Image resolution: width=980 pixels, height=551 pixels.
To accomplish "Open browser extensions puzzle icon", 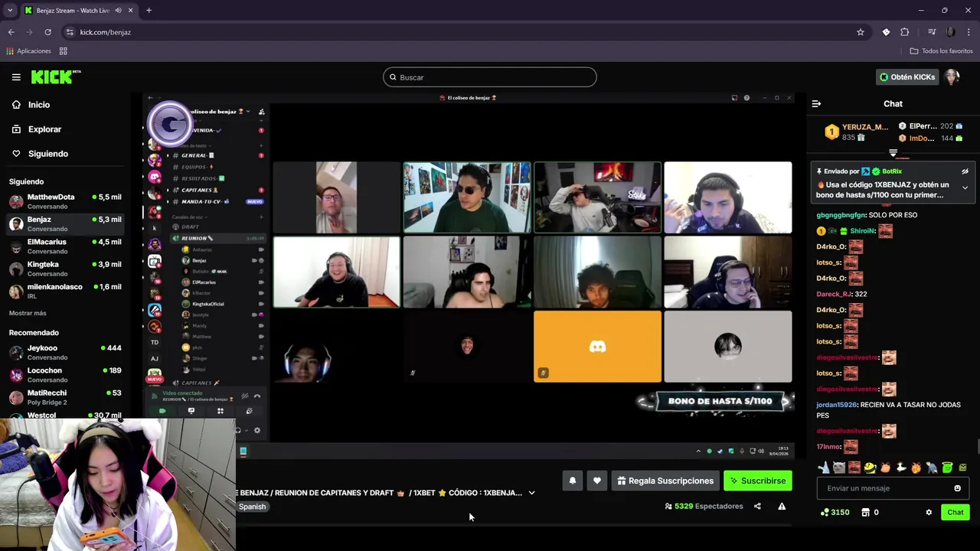I will [x=905, y=32].
